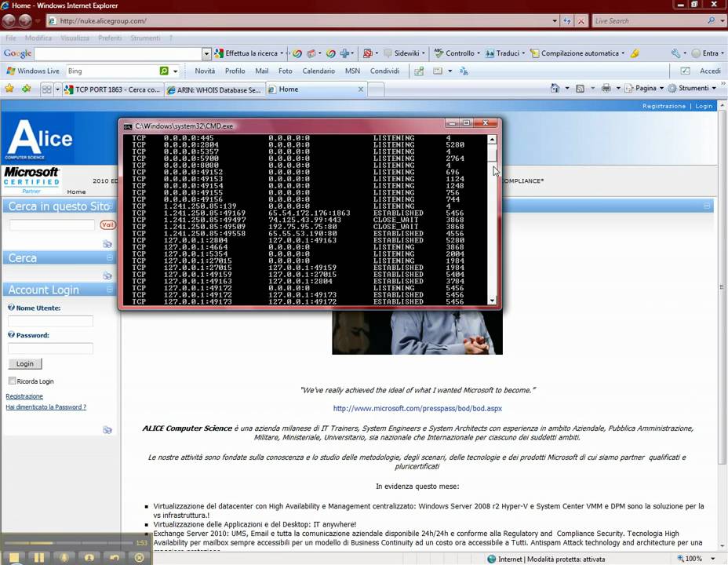Image resolution: width=728 pixels, height=565 pixels.
Task: Open the Preferiti menu
Action: (x=110, y=38)
